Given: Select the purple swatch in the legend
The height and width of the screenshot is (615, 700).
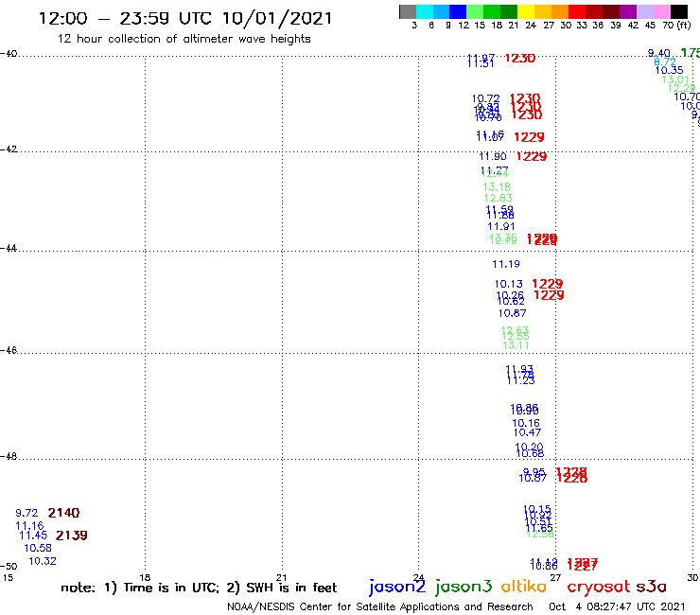Looking at the screenshot, I should 628,11.
